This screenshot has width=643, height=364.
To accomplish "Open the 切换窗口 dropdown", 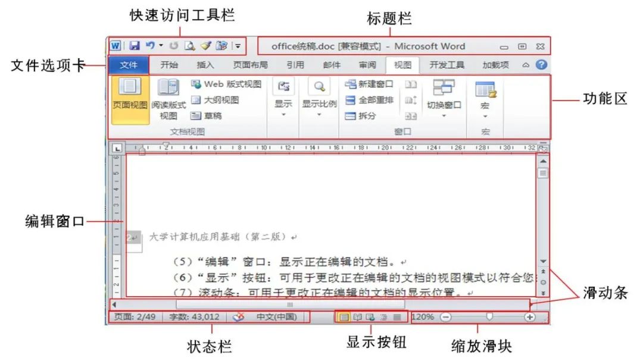I will click(445, 104).
